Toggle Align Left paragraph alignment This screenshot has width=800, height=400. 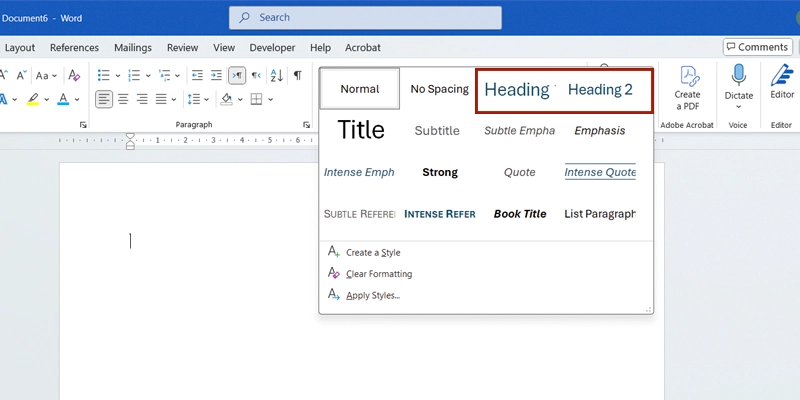click(x=104, y=99)
